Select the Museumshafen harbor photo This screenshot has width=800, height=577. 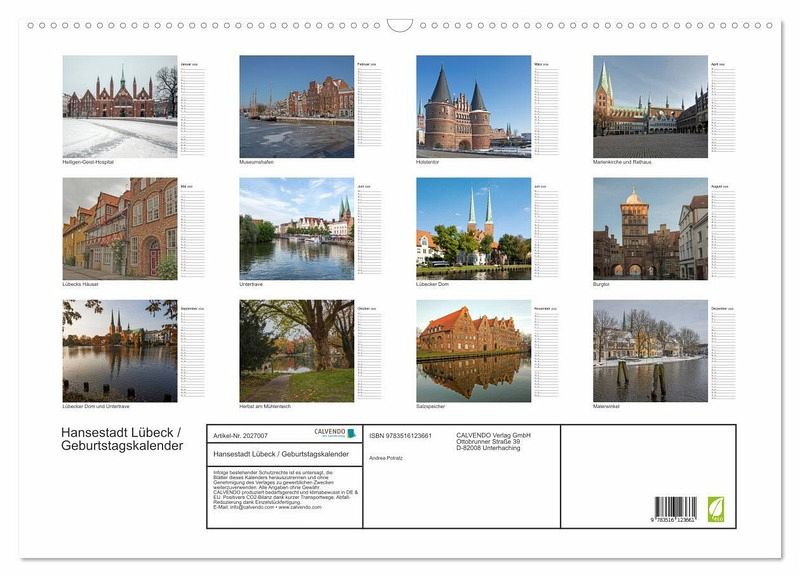pyautogui.click(x=296, y=106)
